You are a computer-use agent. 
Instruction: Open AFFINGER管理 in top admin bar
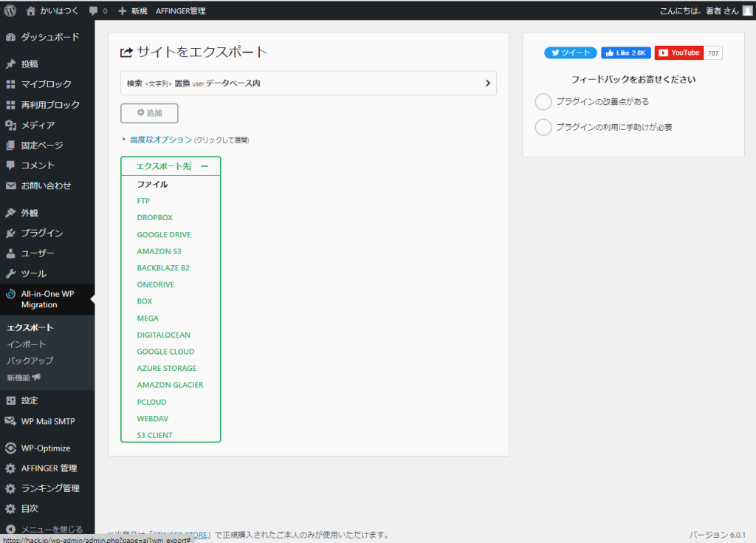tap(180, 10)
